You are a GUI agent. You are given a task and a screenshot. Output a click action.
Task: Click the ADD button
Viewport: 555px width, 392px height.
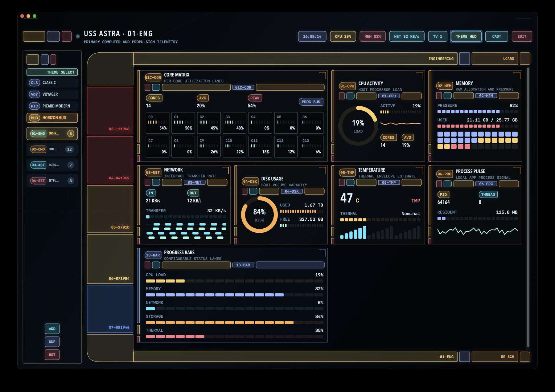(52, 329)
